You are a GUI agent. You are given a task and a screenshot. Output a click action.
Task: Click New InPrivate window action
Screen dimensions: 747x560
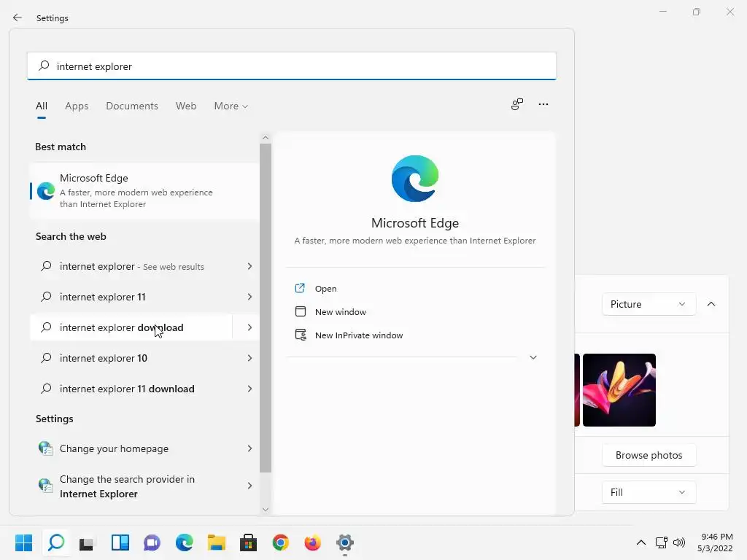coord(359,335)
